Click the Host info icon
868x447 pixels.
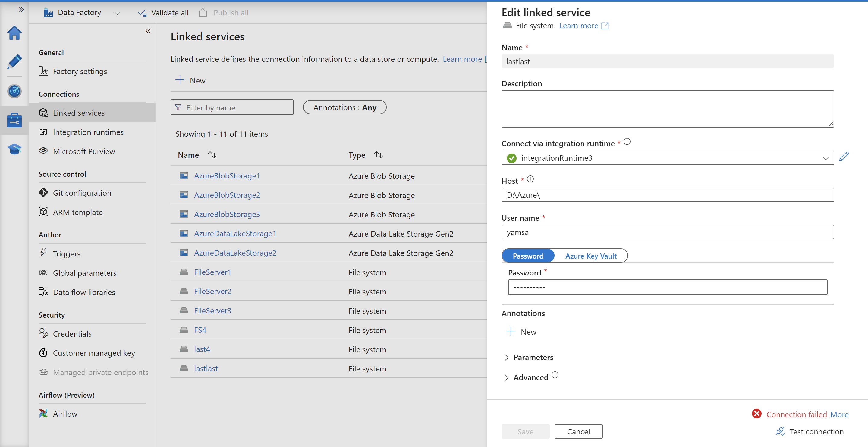tap(530, 179)
